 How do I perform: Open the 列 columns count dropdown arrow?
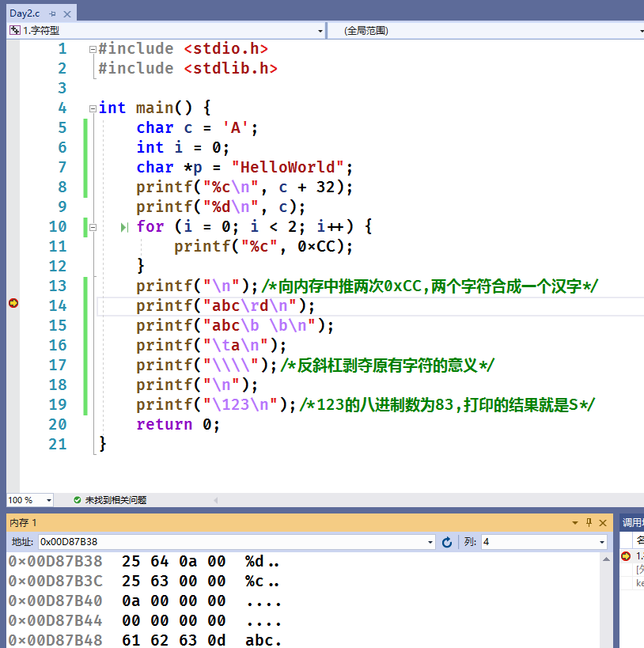602,542
